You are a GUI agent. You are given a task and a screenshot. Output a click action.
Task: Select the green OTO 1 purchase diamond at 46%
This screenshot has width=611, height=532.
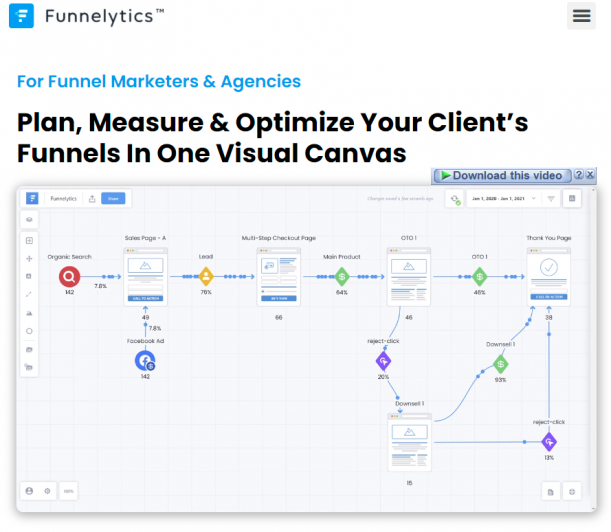(x=480, y=277)
